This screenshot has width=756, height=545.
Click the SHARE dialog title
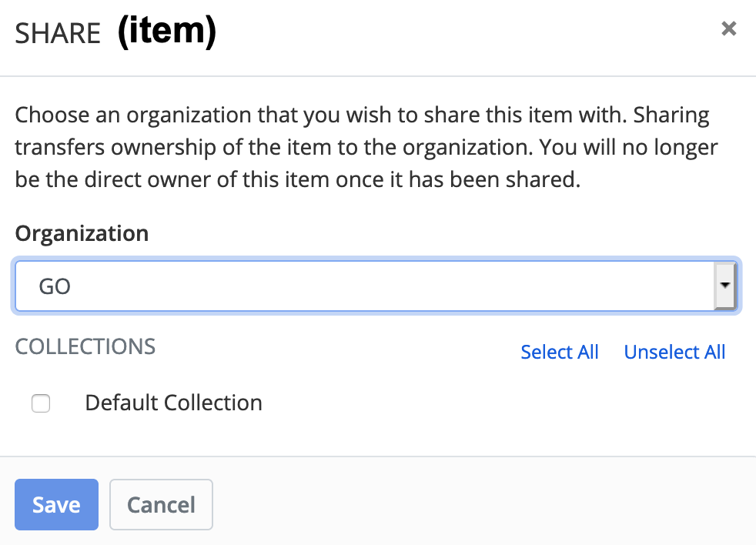pyautogui.click(x=58, y=33)
